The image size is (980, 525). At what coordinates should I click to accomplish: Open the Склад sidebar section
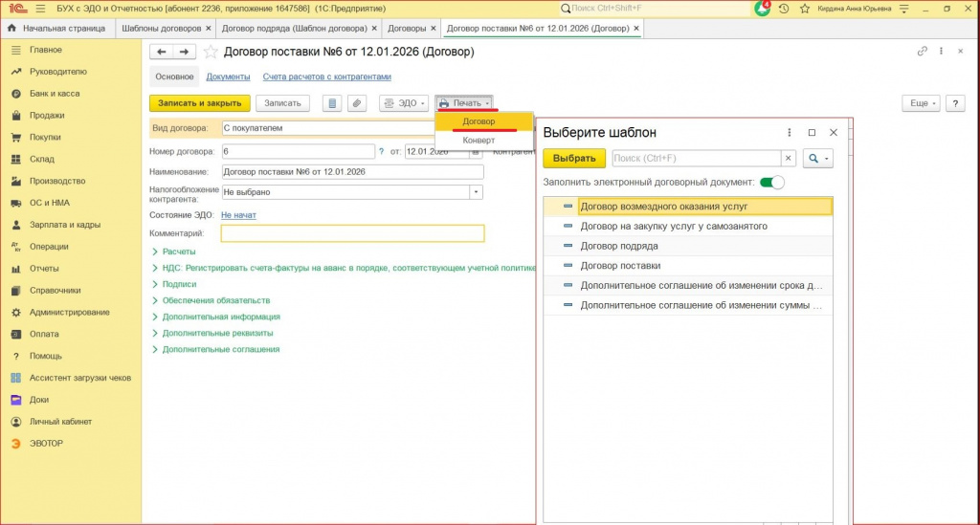point(42,159)
